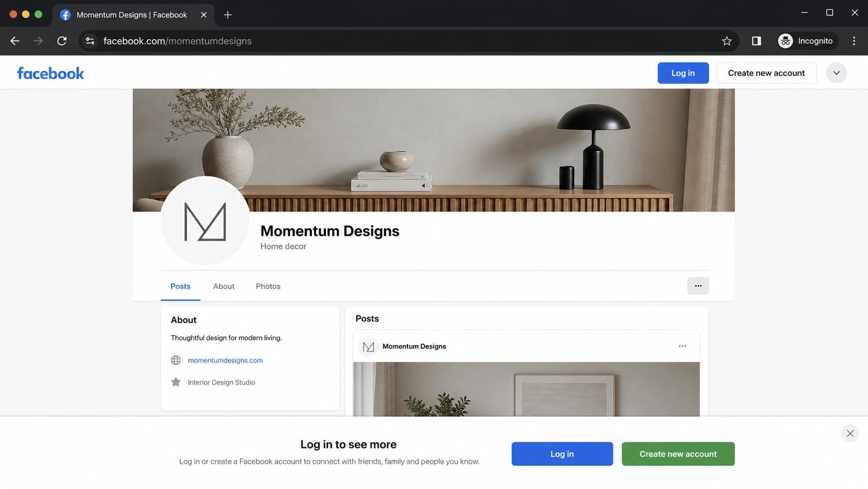
Task: Click the Momentum Designs post author name
Action: pos(414,347)
